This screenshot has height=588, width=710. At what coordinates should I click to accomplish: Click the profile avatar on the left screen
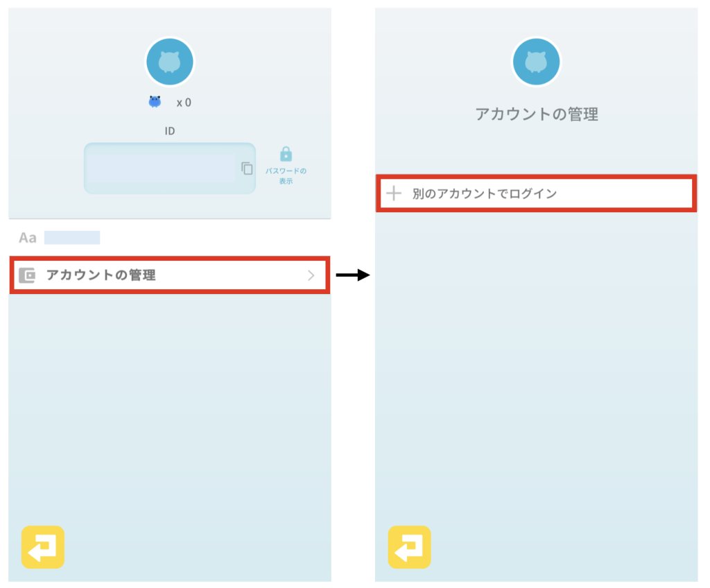click(x=170, y=62)
